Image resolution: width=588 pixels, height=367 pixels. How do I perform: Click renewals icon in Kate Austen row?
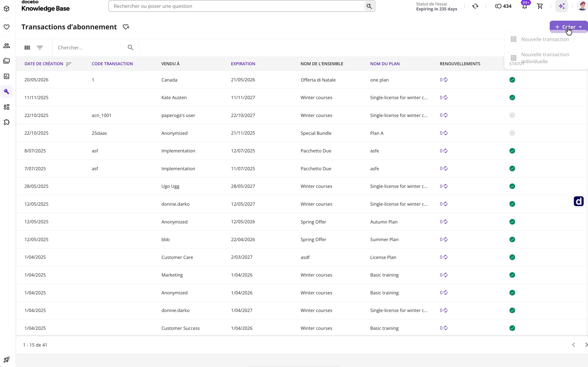445,97
